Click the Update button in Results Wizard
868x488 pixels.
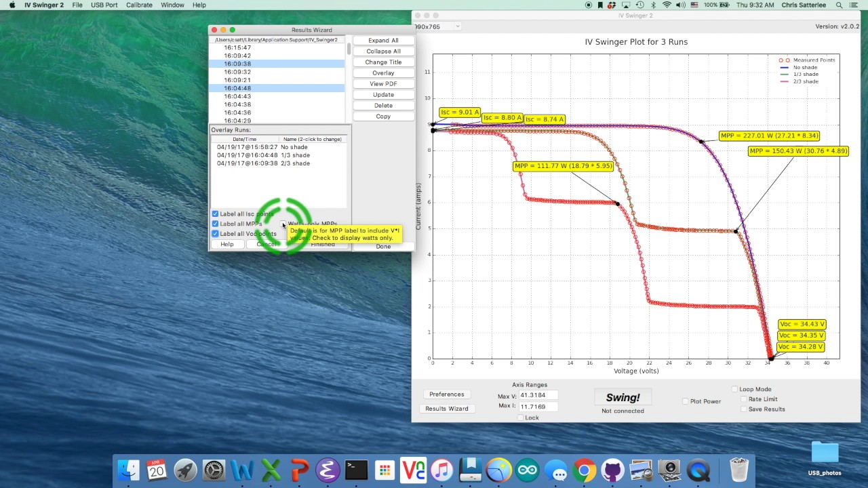pos(383,95)
